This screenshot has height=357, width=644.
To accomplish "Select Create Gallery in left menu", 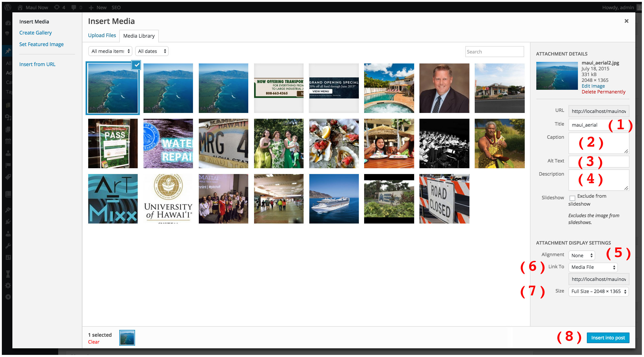I will coord(36,33).
